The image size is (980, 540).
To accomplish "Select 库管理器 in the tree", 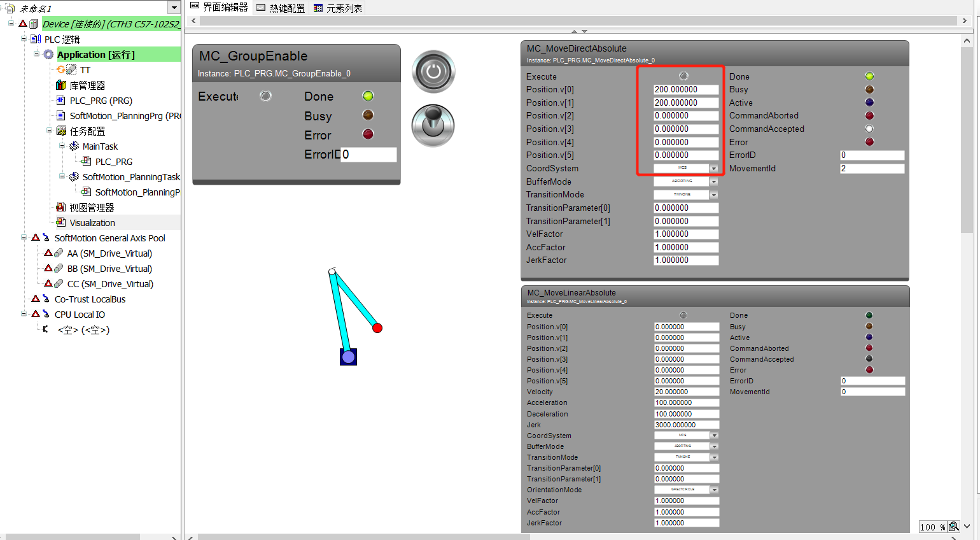I will click(x=87, y=85).
